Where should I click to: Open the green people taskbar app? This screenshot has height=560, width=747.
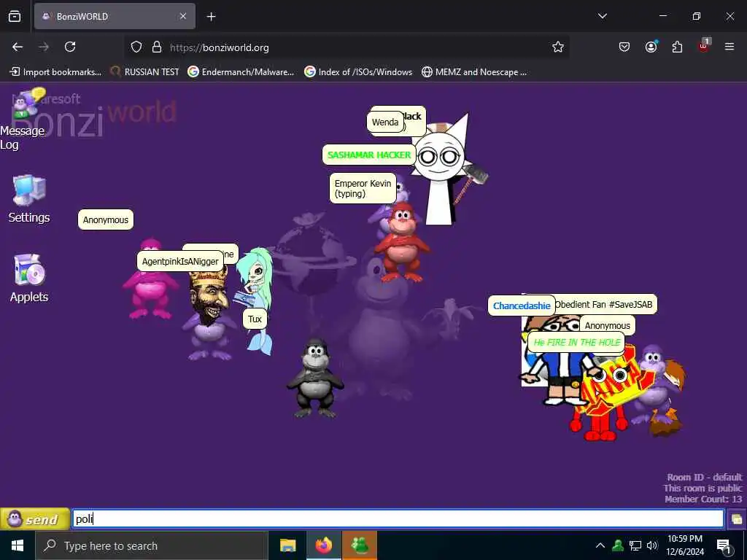pyautogui.click(x=360, y=545)
